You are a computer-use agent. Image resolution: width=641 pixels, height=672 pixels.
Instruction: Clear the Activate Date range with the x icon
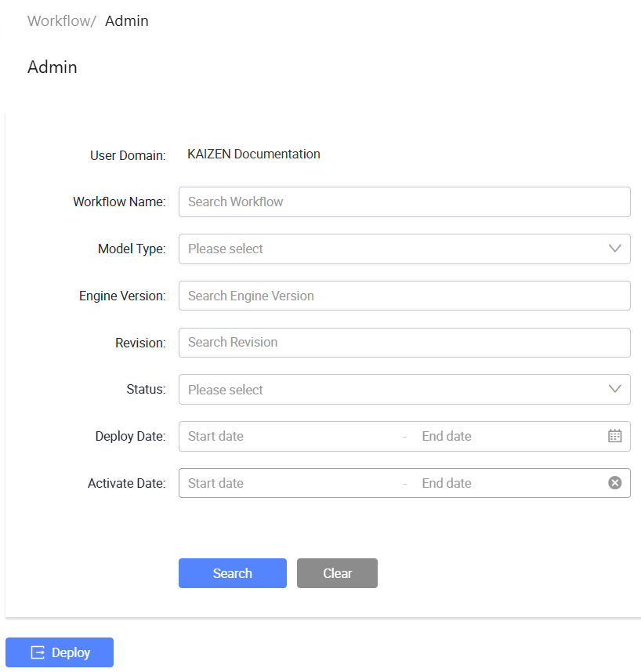[614, 483]
